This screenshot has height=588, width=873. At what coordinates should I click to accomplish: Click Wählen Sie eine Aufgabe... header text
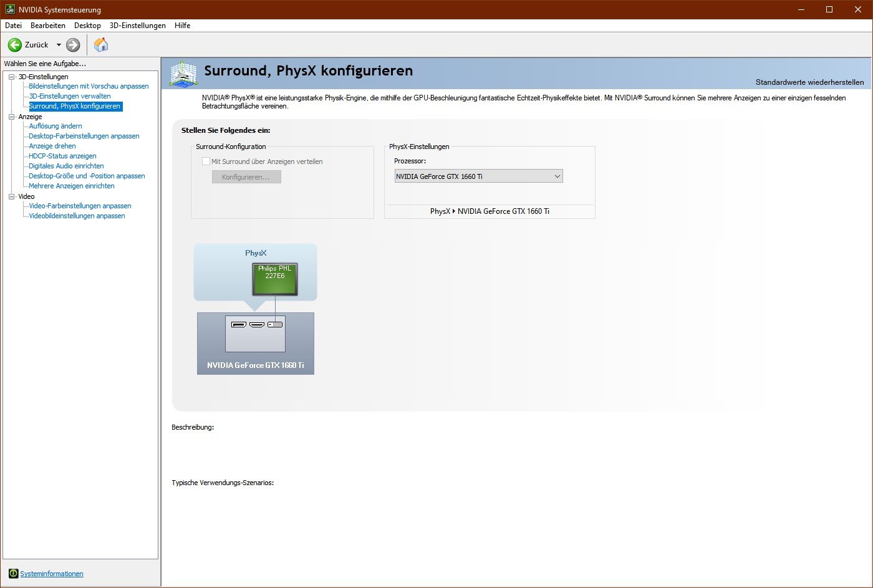(x=45, y=64)
